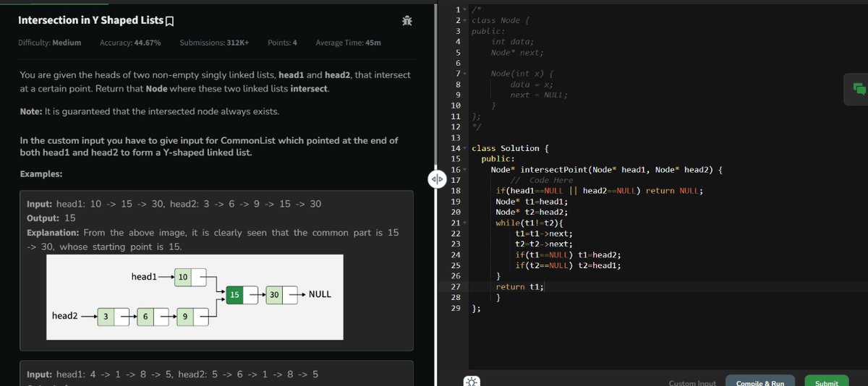Click the head1 label in the diagram
Viewport: 868px width, 386px height.
click(144, 276)
